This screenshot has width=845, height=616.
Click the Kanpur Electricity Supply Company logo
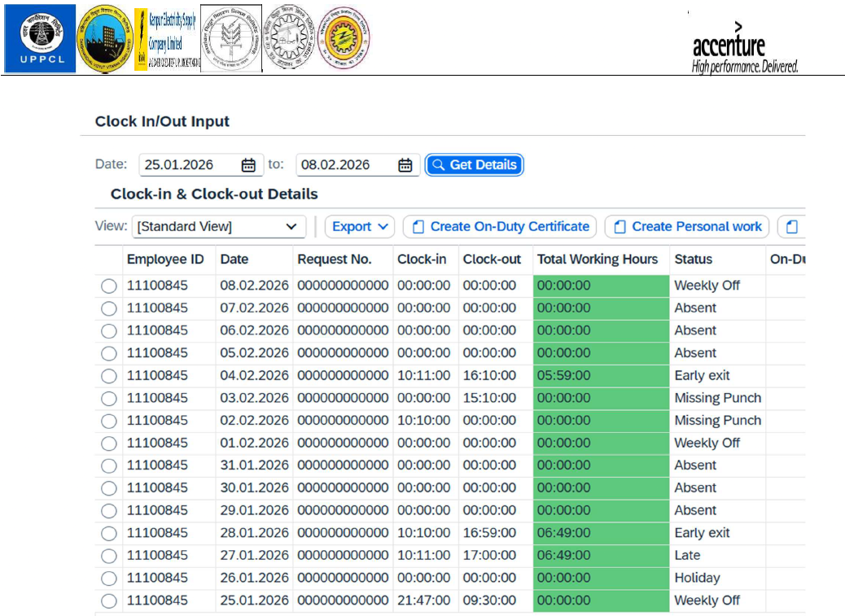pyautogui.click(x=166, y=40)
